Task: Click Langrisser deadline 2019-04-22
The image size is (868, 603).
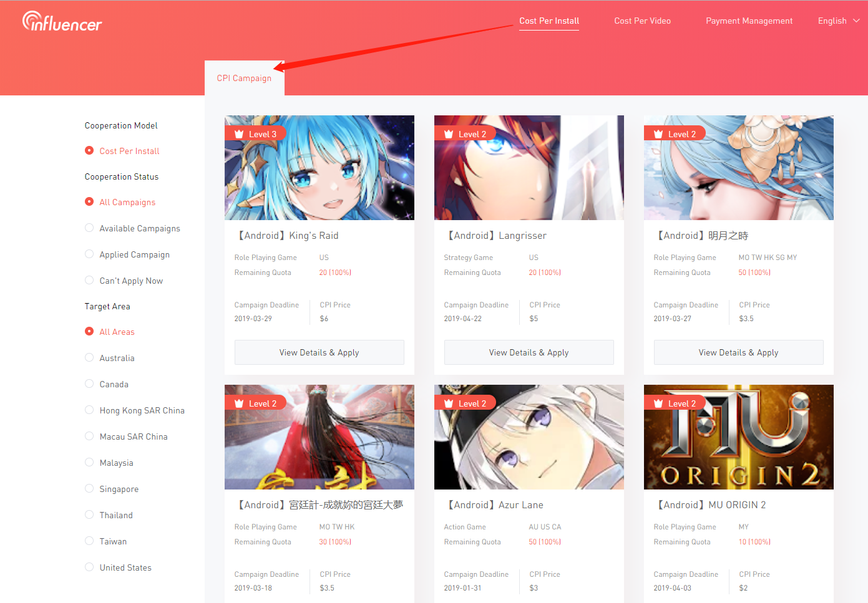Action: tap(463, 319)
